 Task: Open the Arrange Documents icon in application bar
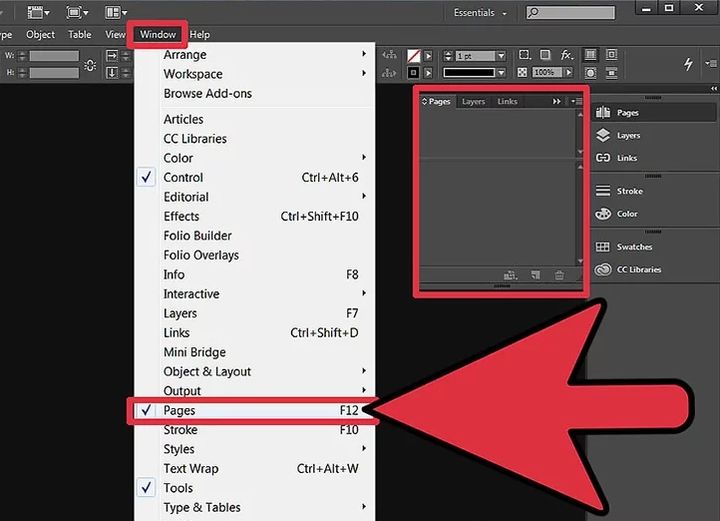coord(116,12)
